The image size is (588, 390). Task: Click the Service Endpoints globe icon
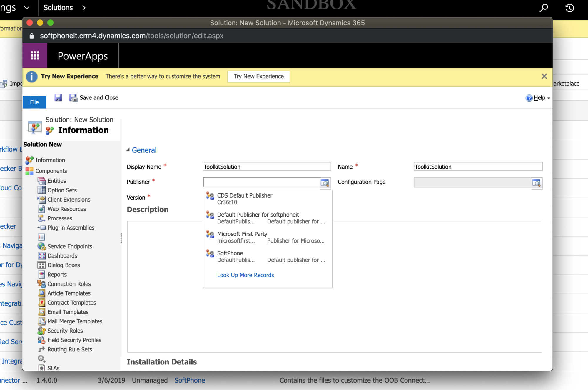click(41, 246)
